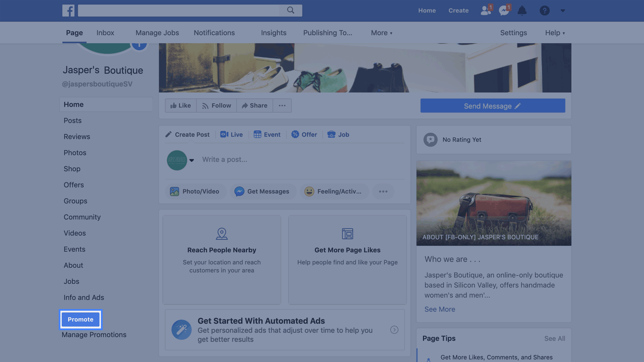Select About in the left sidebar
This screenshot has height=362, width=644.
(x=73, y=265)
